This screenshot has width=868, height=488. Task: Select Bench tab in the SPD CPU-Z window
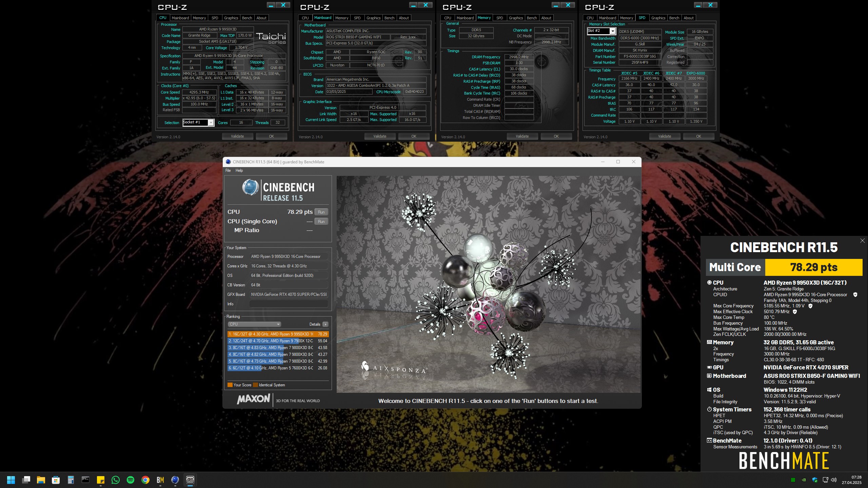coord(674,18)
